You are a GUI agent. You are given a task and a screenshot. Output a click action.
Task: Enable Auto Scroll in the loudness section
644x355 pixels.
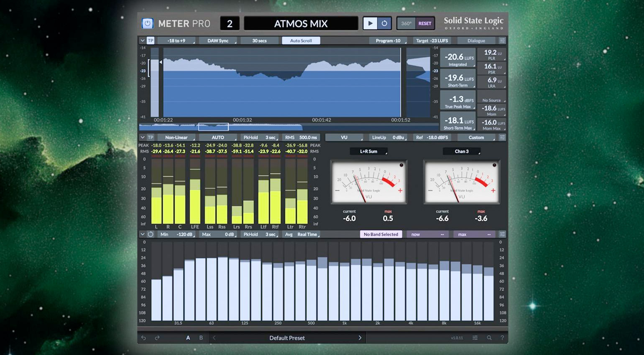[301, 40]
